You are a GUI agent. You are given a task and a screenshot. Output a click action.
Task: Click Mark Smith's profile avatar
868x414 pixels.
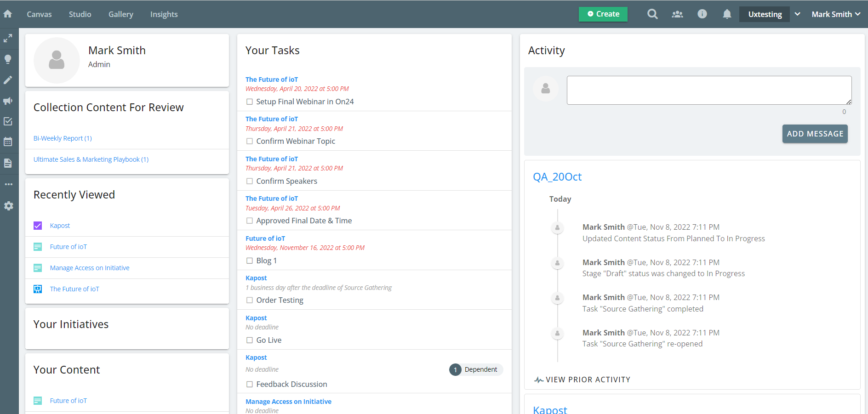point(57,60)
